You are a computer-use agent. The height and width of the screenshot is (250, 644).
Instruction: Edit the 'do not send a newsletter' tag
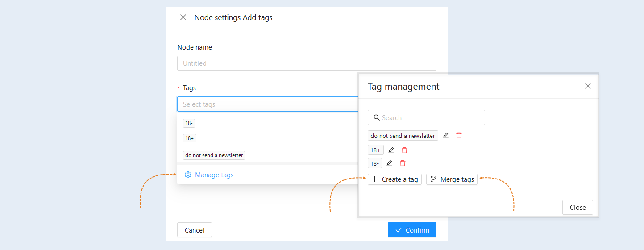[445, 135]
